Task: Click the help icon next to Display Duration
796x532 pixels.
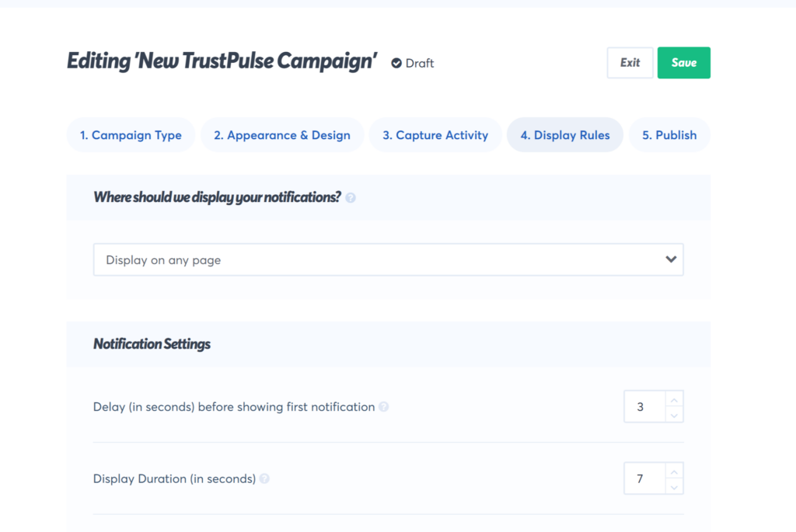Action: click(x=264, y=479)
